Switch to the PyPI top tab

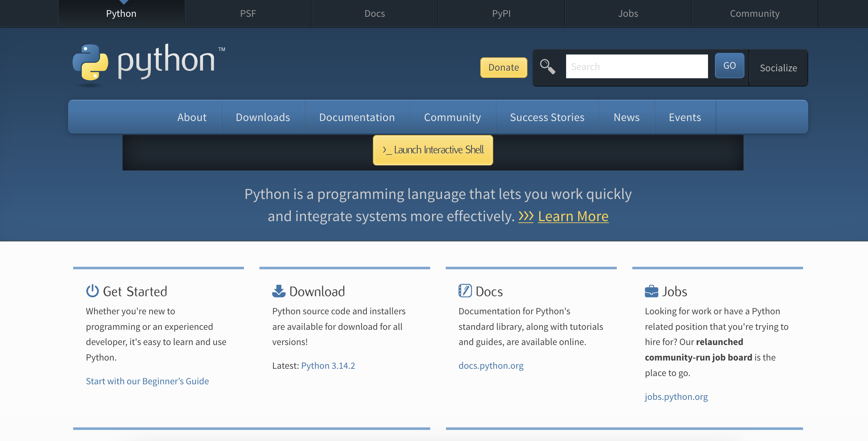(501, 14)
